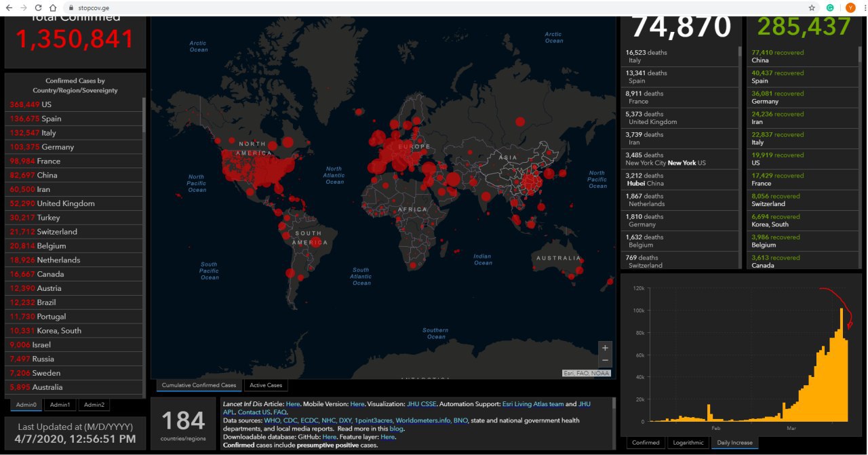This screenshot has width=868, height=455.
Task: Select the Active Cases map tab
Action: pos(266,385)
